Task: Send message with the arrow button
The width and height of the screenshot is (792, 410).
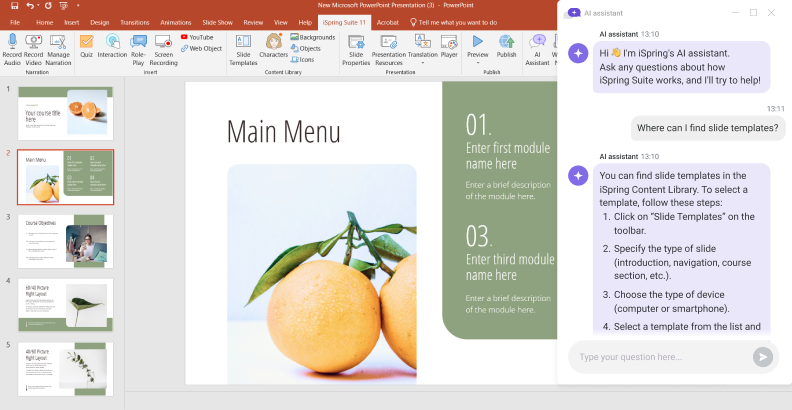Action: pyautogui.click(x=763, y=357)
